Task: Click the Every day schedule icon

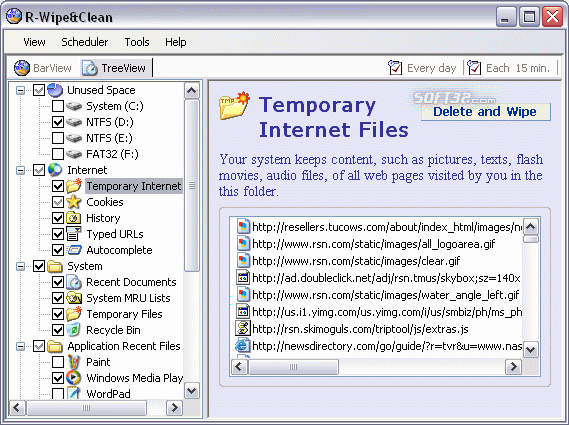Action: 395,68
